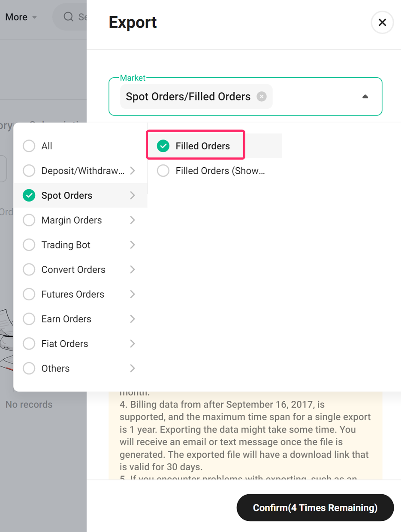Expand the Deposit/Withdraw chevron arrow
401x532 pixels.
pos(133,171)
